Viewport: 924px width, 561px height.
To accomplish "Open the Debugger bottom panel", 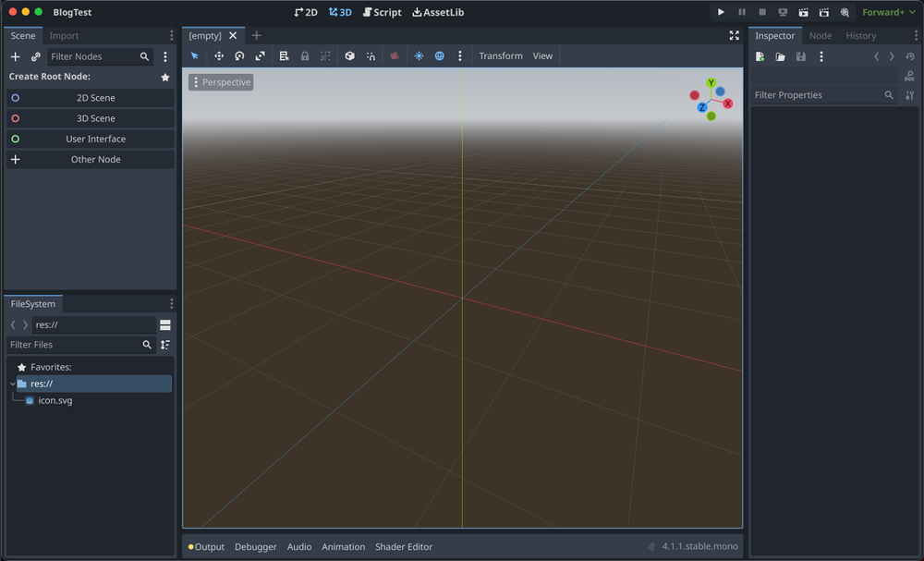I will click(256, 546).
